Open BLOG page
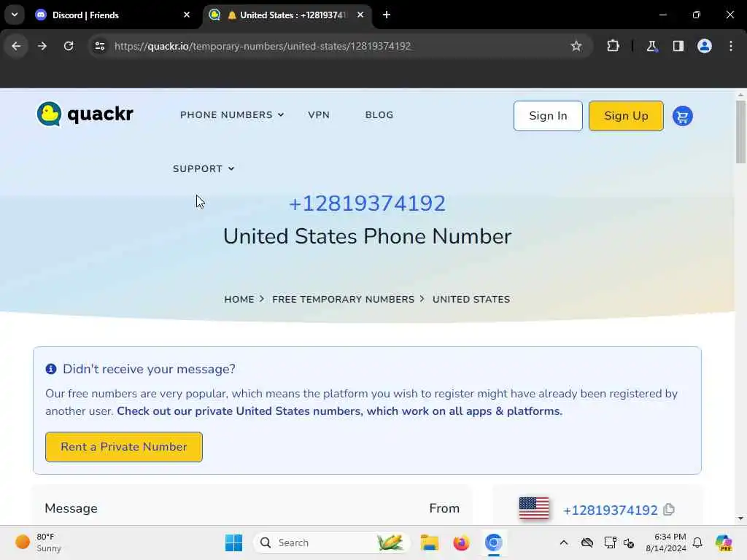This screenshot has width=747, height=560. pyautogui.click(x=379, y=114)
